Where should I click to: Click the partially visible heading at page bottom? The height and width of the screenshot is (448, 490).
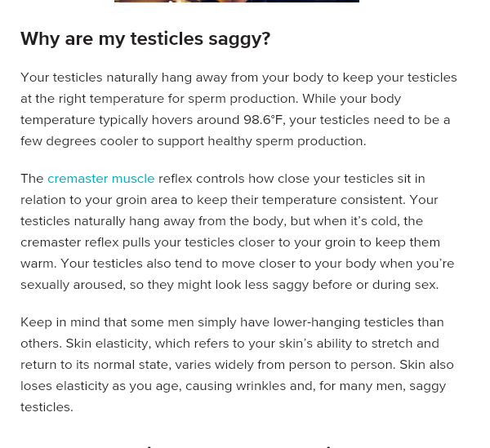coord(238,446)
